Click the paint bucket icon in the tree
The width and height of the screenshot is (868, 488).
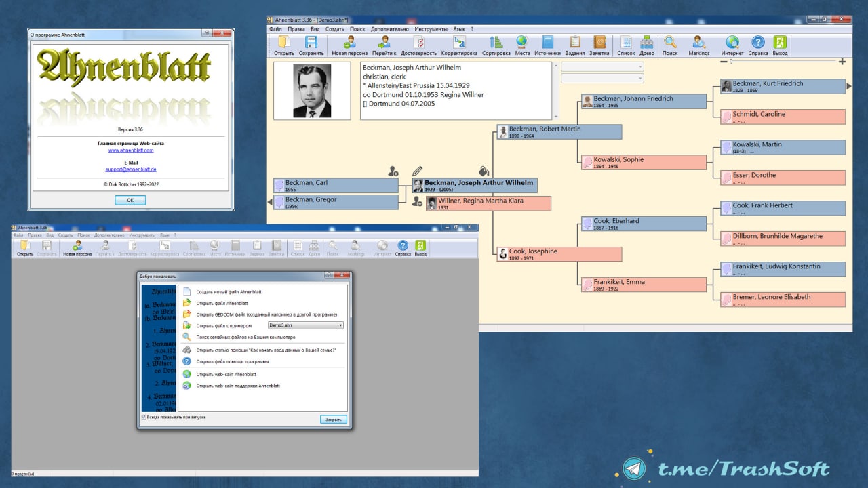pos(484,171)
